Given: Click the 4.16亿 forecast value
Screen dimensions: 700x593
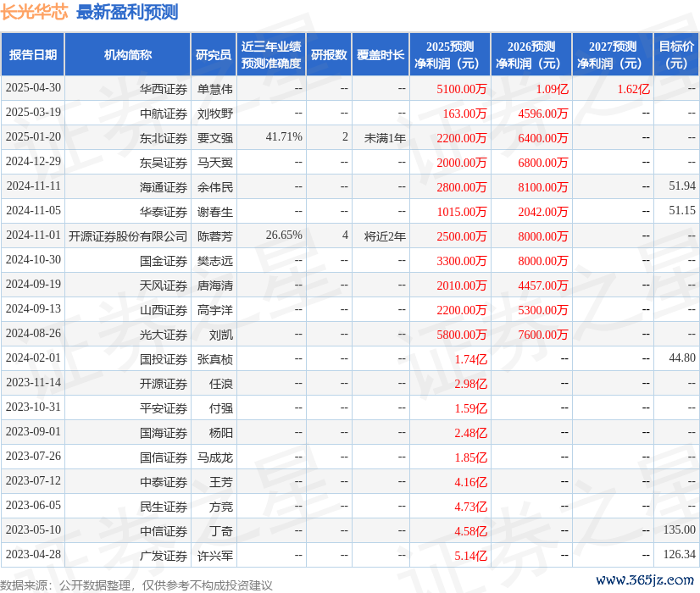Looking at the screenshot, I should 471,481.
